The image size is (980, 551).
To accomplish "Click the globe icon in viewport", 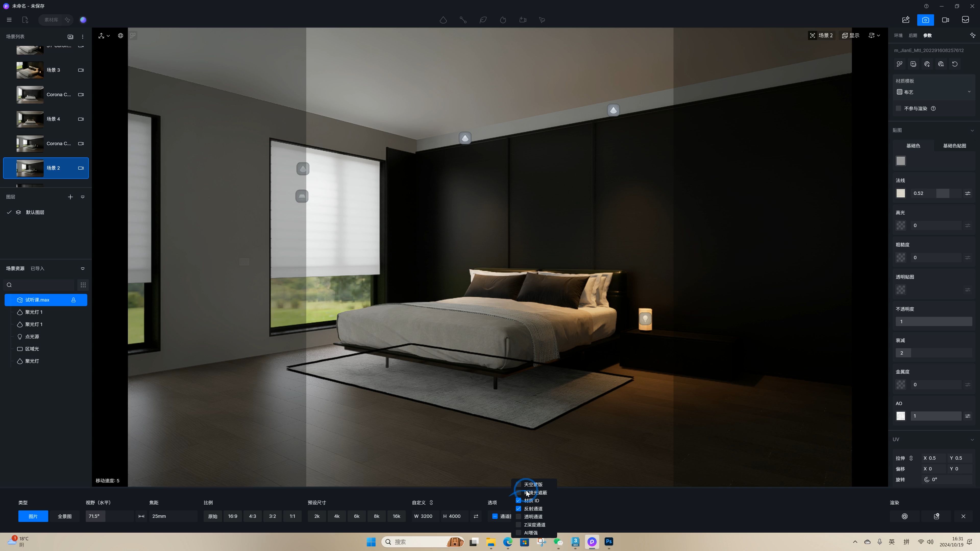I will (121, 36).
